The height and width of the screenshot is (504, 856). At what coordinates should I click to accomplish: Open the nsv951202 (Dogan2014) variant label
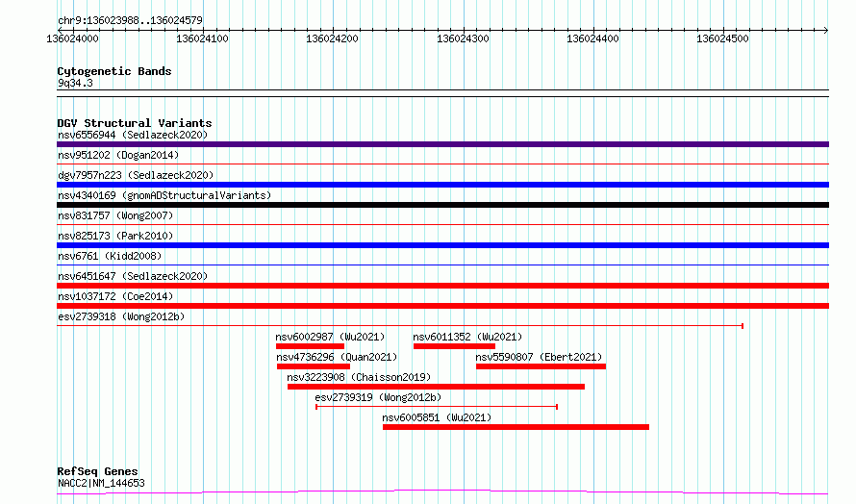click(118, 155)
